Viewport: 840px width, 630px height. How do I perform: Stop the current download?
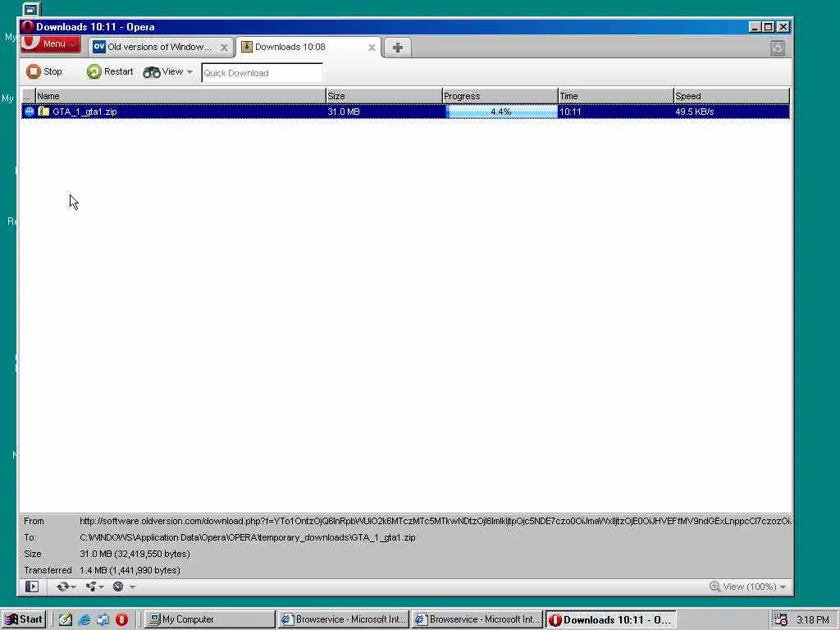(44, 72)
